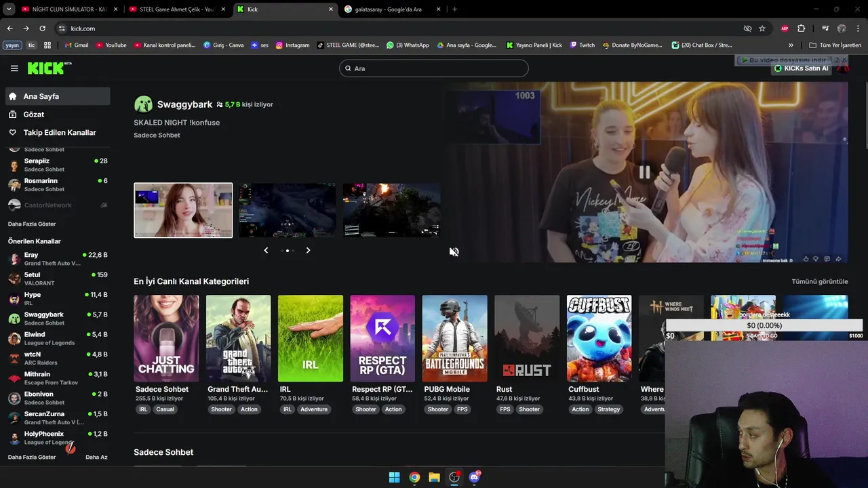
Task: Open the Just Chatting category card
Action: click(x=166, y=338)
